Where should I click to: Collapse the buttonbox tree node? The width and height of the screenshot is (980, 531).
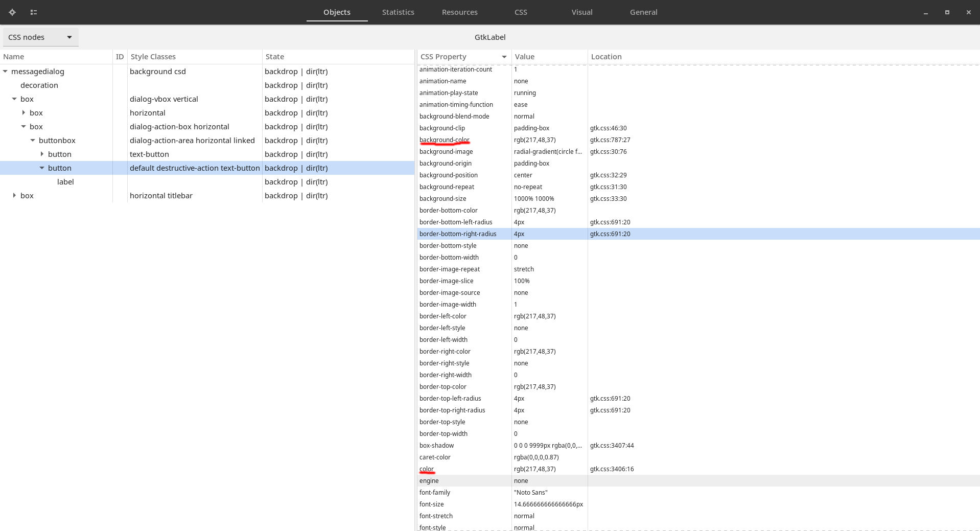(x=33, y=141)
